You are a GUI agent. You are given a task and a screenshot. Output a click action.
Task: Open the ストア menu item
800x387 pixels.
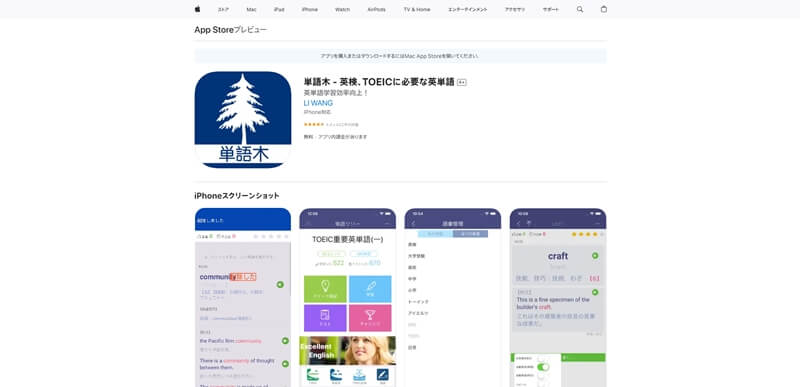click(x=223, y=10)
